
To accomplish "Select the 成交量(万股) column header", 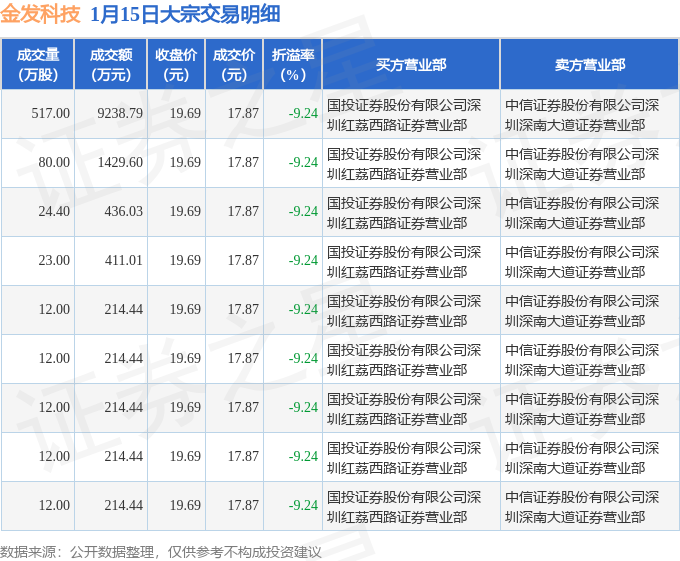I will point(38,65).
